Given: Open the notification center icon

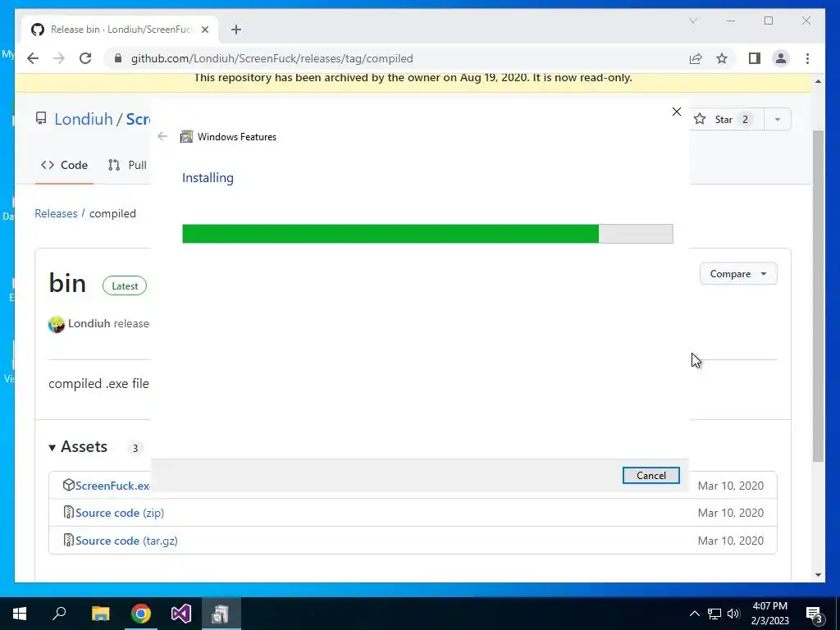Looking at the screenshot, I should (x=815, y=614).
